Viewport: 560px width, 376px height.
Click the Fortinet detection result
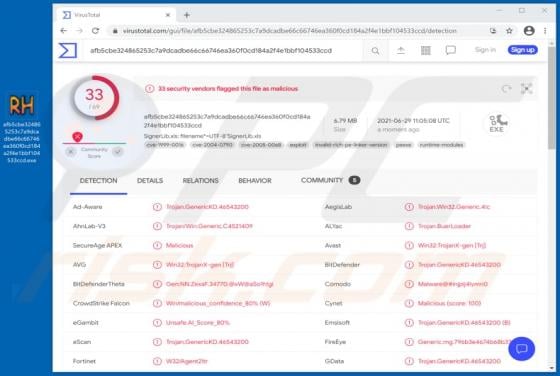point(186,361)
